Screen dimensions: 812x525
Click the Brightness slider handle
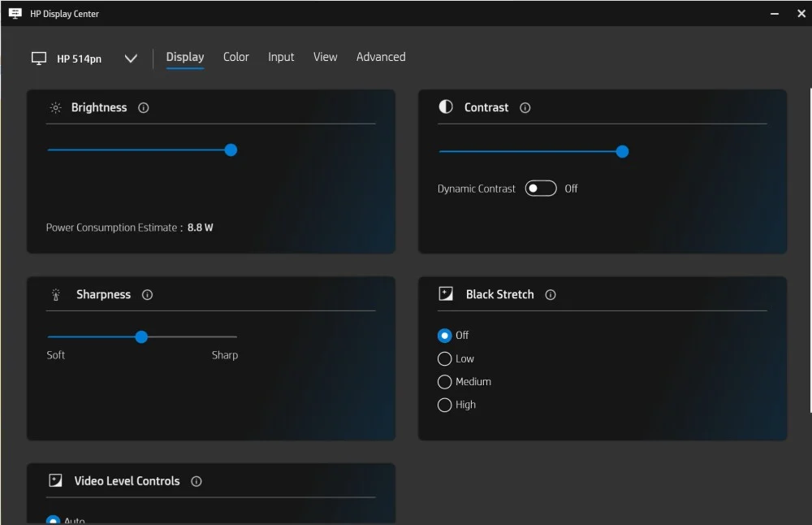coord(231,150)
